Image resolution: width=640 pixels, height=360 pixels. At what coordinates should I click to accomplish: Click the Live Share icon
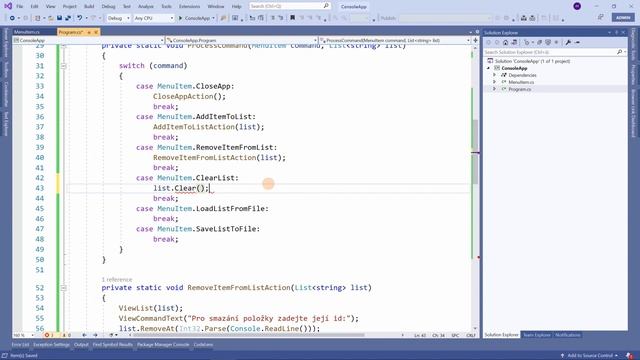pyautogui.click(x=600, y=18)
